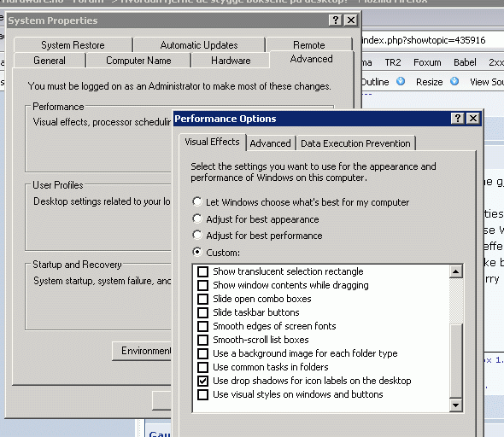
Task: Switch to the Computer Name tab
Action: coord(138,61)
